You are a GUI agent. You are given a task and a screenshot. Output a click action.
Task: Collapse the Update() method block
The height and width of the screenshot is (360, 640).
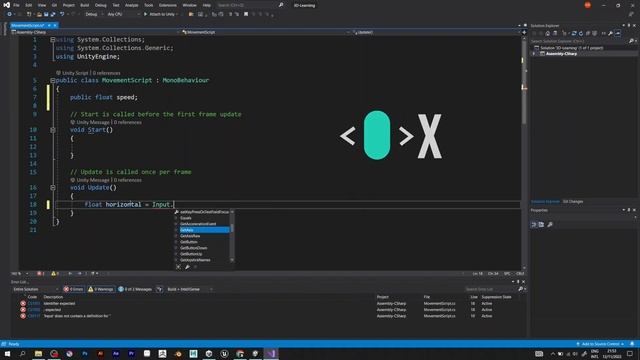pyautogui.click(x=53, y=188)
